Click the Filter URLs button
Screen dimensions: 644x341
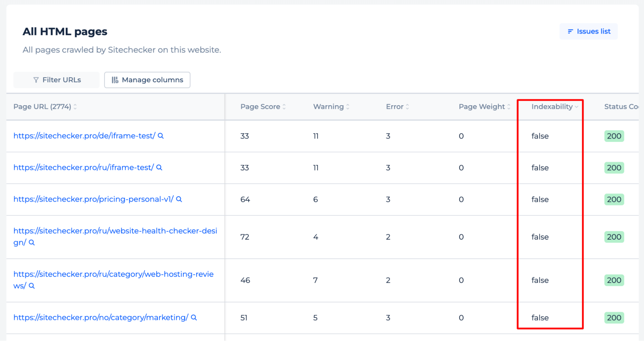[x=56, y=80]
